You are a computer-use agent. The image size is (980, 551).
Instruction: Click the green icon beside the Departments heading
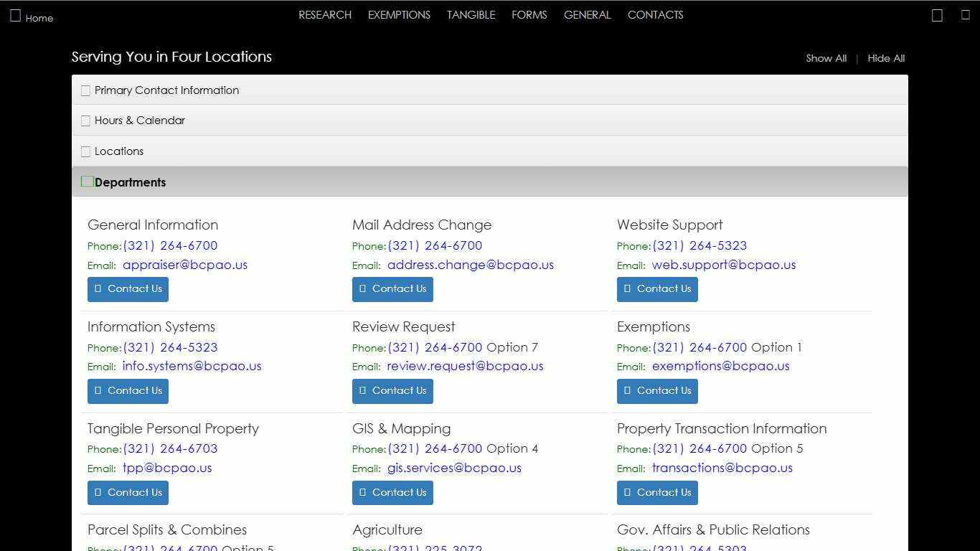click(x=87, y=182)
